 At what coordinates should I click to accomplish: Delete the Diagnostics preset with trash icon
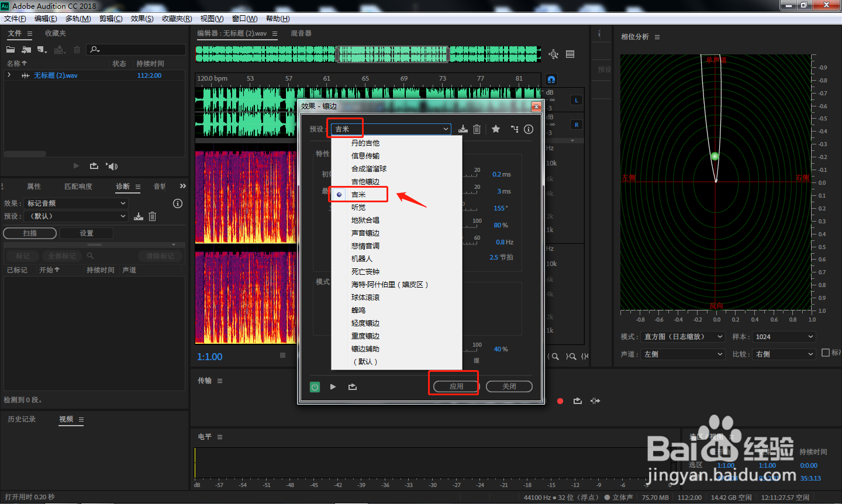pyautogui.click(x=152, y=216)
